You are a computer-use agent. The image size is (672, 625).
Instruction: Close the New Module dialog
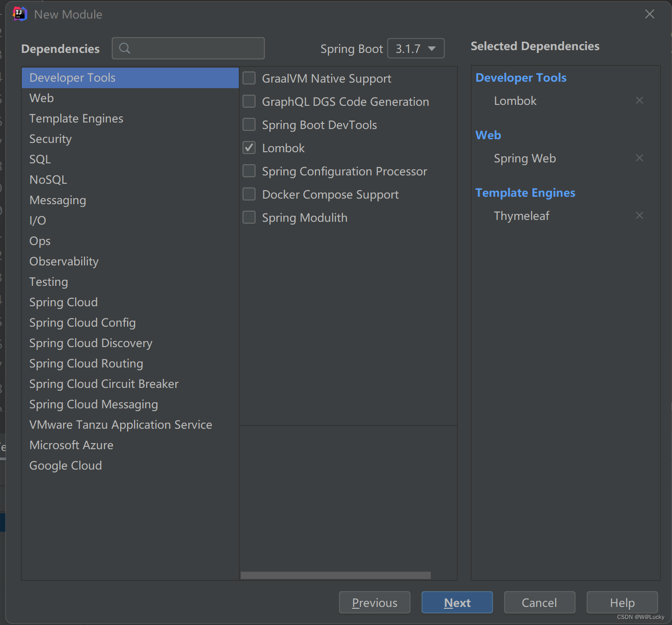click(x=650, y=14)
